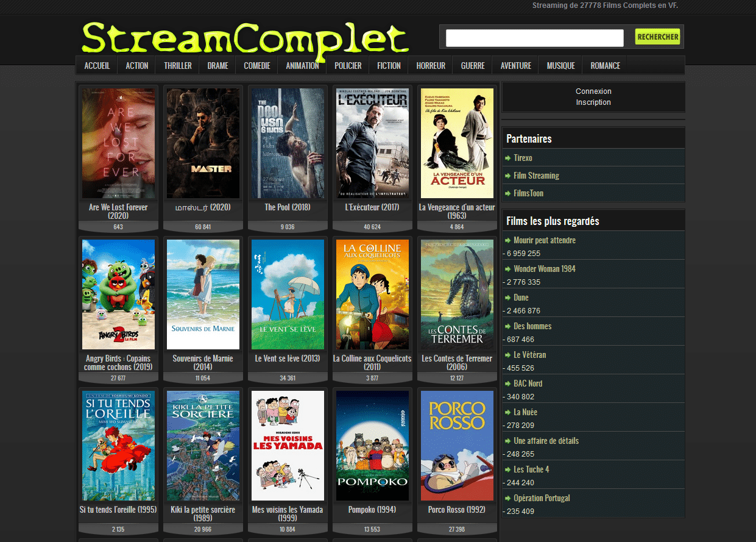Screen dimensions: 756x542
Task: Open the Pompoko poster
Action: 372,446
